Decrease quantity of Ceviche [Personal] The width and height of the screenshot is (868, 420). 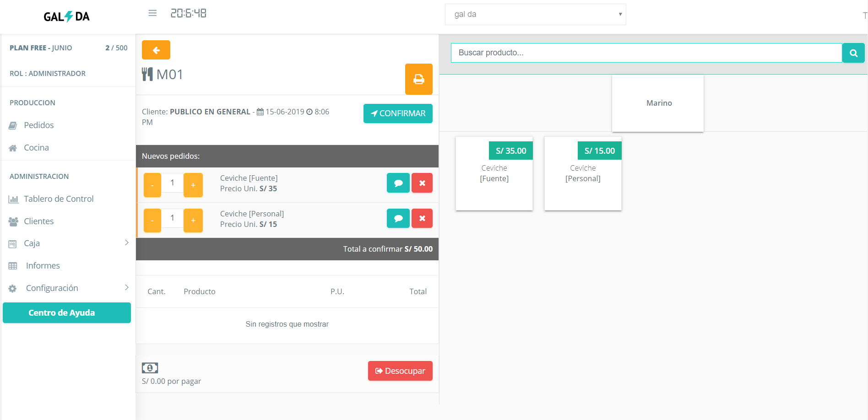[152, 220]
